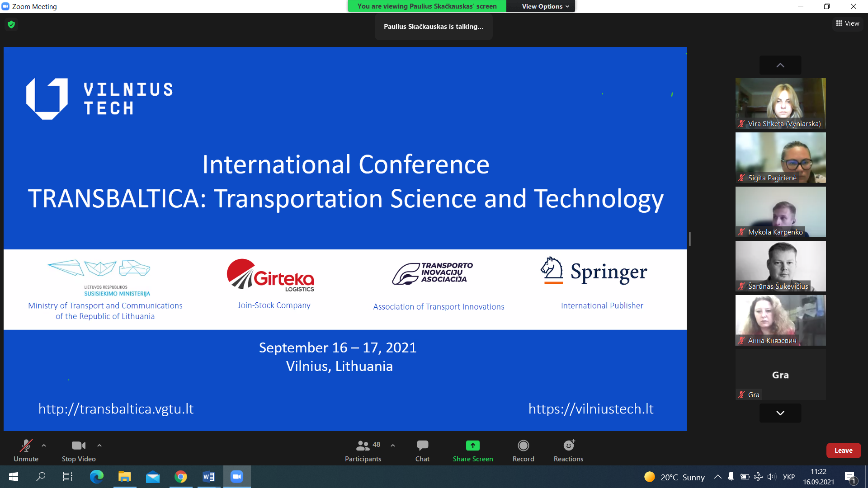Image resolution: width=868 pixels, height=488 pixels.
Task: Start recording with Record button
Action: click(x=524, y=450)
